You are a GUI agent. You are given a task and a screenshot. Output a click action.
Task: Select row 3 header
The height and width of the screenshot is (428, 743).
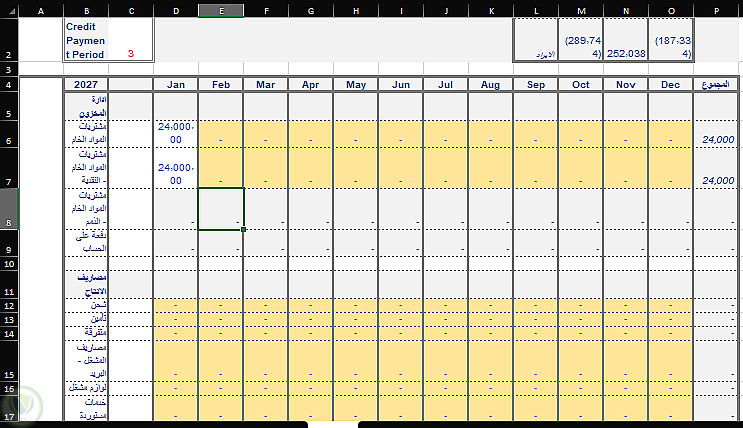click(x=9, y=69)
